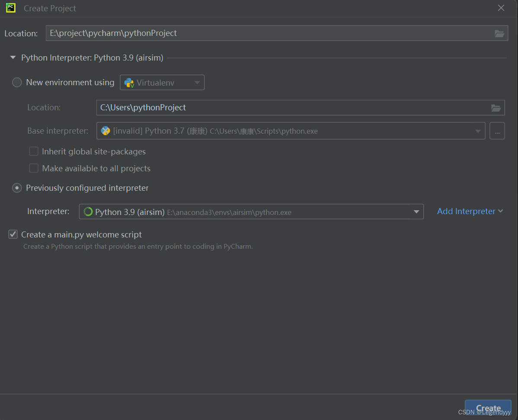Close the Create Project dialog
The image size is (518, 420).
(501, 8)
